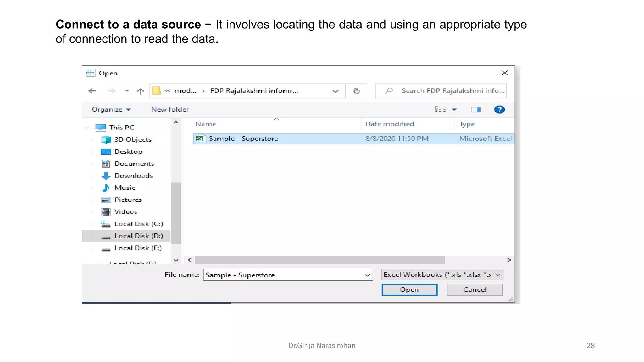Image resolution: width=644 pixels, height=362 pixels.
Task: Sort by the Name column header
Action: [x=206, y=124]
